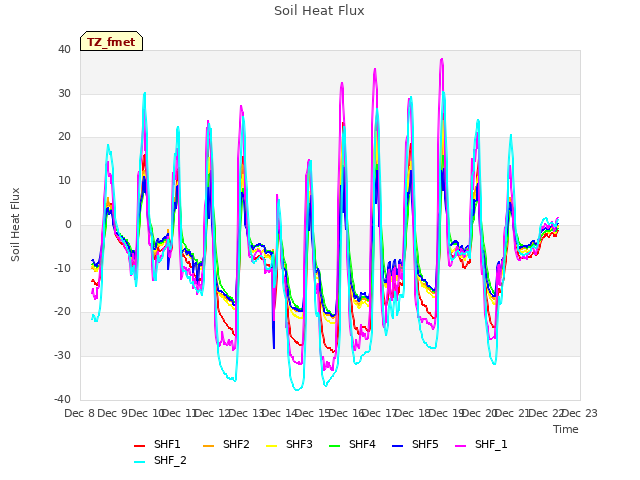
Task: Click the highest magenta peak near Dec 19
Action: pos(442,60)
